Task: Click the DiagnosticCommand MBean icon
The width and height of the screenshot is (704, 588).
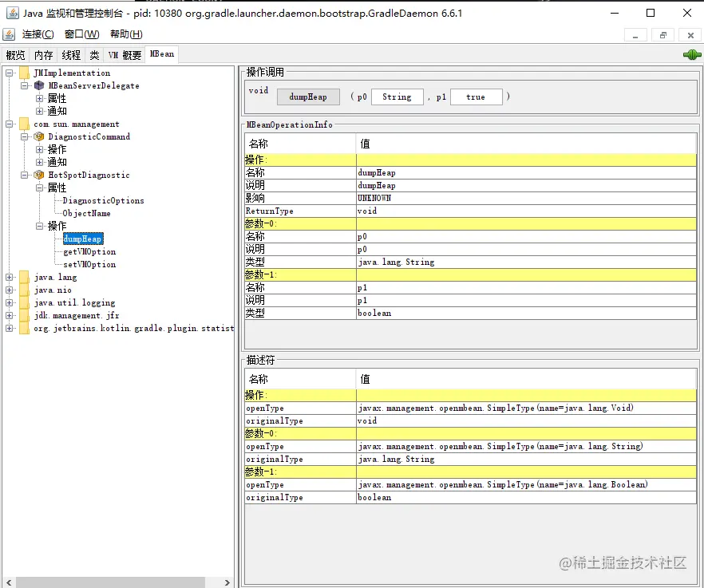Action: (38, 136)
